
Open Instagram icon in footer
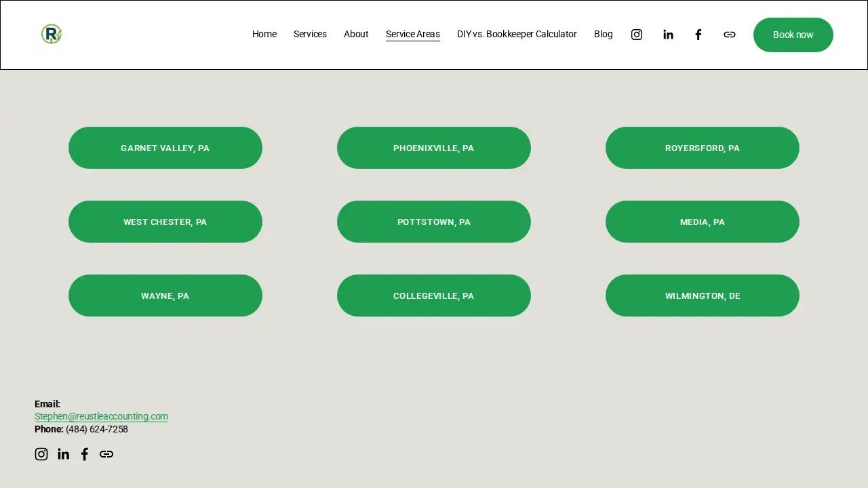[41, 454]
